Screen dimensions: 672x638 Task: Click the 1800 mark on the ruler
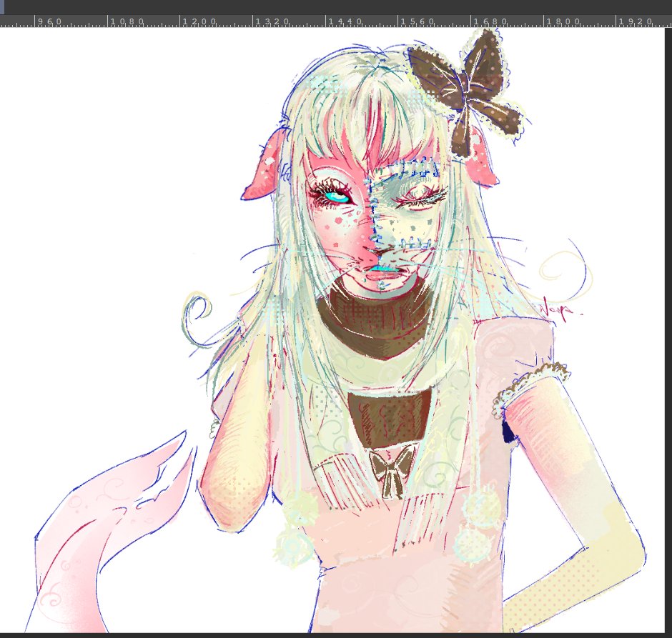tap(563, 21)
